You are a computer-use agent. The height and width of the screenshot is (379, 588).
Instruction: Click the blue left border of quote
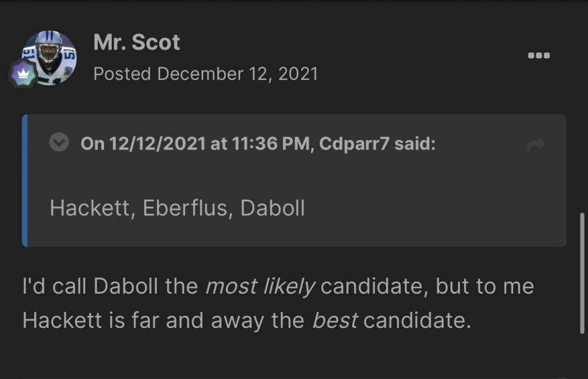pyautogui.click(x=25, y=180)
